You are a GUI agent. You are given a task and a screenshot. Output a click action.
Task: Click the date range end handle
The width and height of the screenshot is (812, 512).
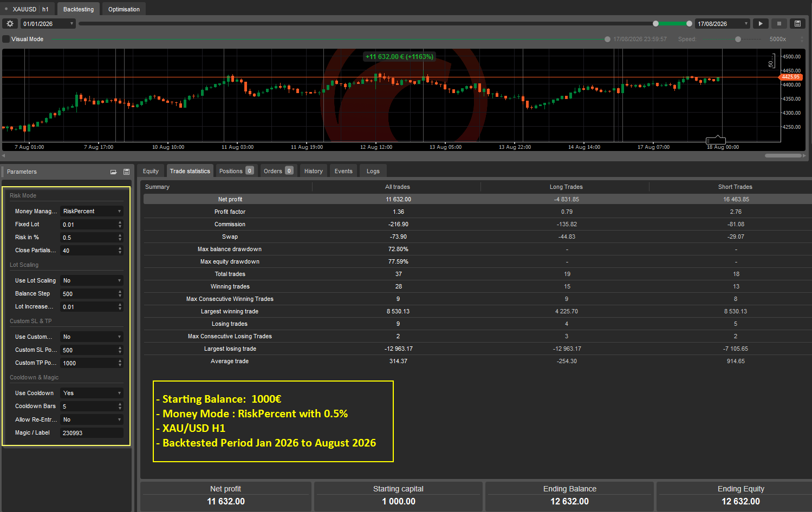pyautogui.click(x=689, y=24)
